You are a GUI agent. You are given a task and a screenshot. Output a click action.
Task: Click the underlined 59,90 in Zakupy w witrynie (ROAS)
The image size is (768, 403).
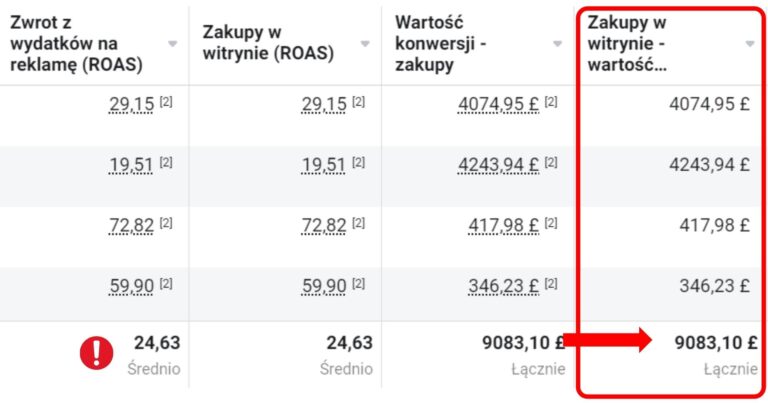(x=324, y=286)
